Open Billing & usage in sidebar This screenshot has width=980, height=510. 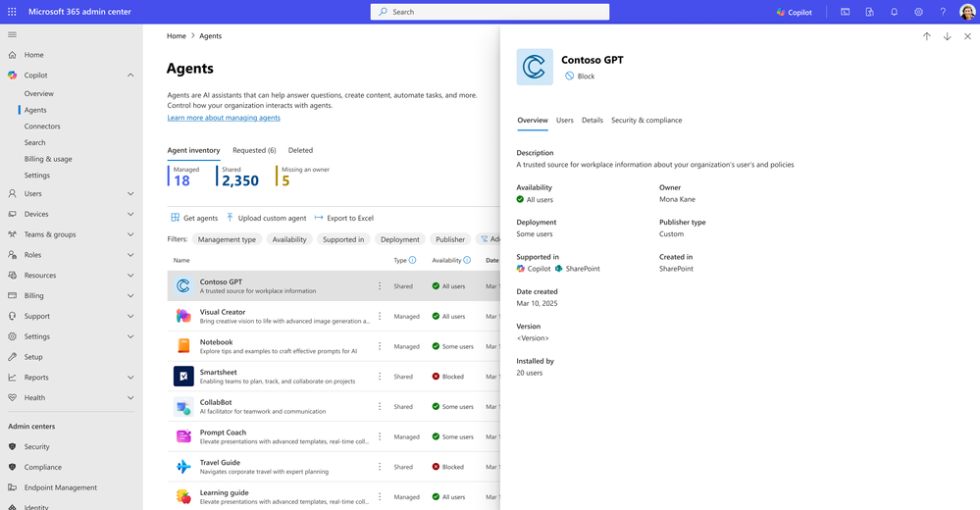[x=48, y=159]
